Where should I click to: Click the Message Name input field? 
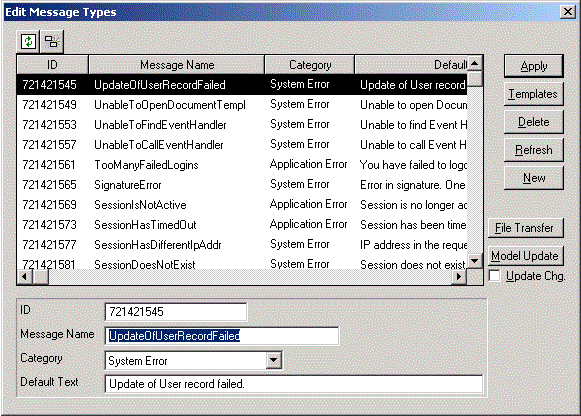pyautogui.click(x=222, y=336)
